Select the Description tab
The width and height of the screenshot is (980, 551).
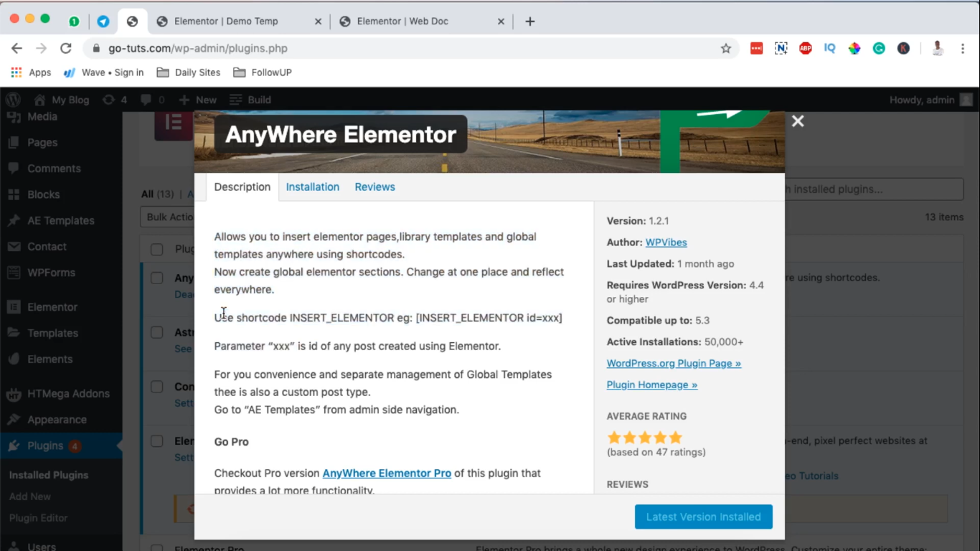click(x=242, y=187)
